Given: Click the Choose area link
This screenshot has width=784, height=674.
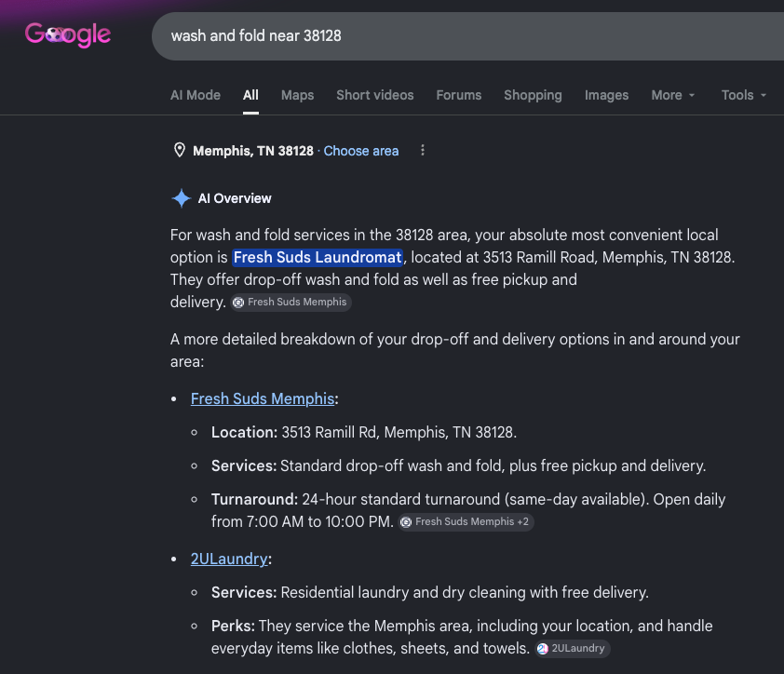Looking at the screenshot, I should [x=361, y=151].
